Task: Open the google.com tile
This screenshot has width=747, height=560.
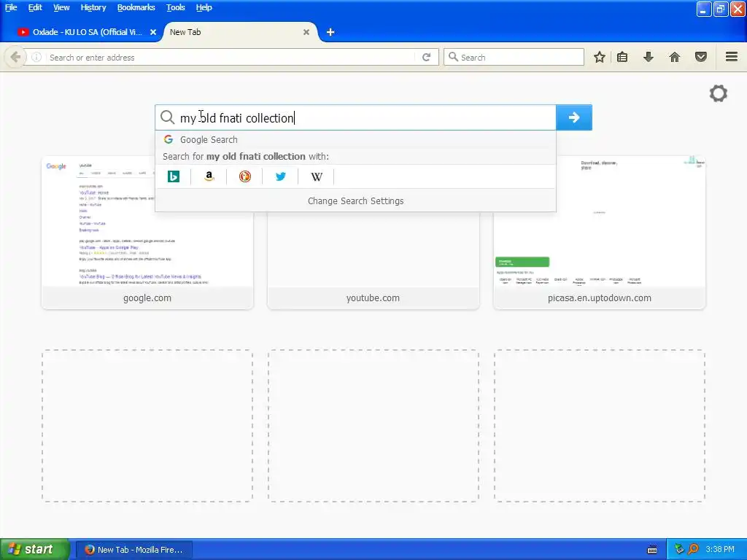Action: (147, 233)
